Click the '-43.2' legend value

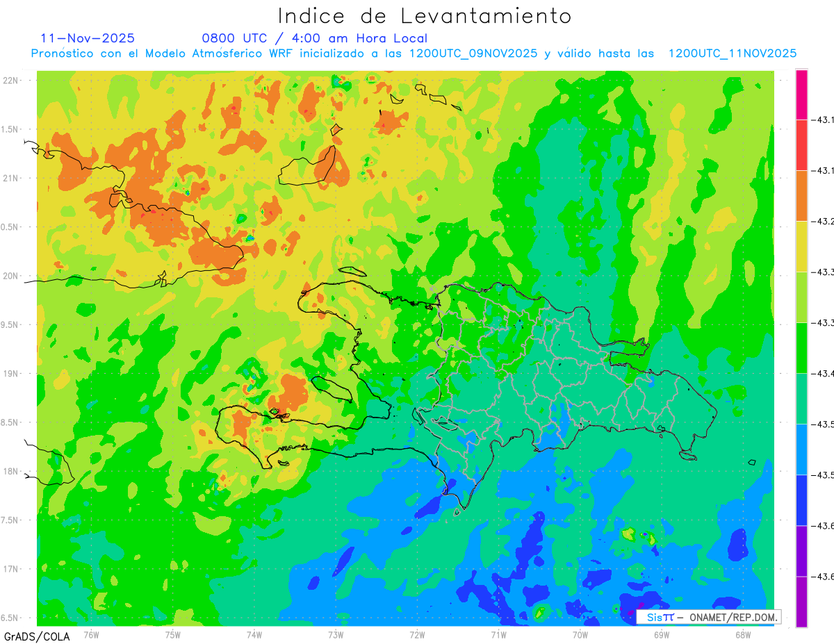824,222
